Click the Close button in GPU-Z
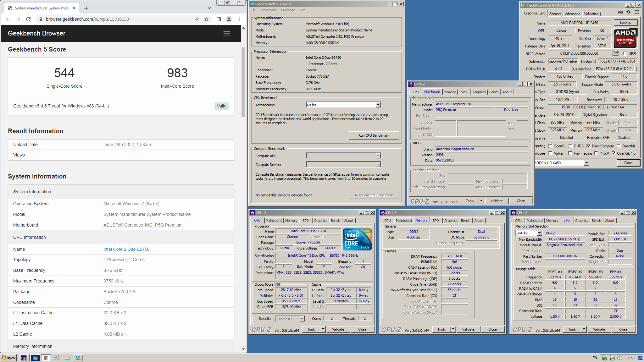 628,163
